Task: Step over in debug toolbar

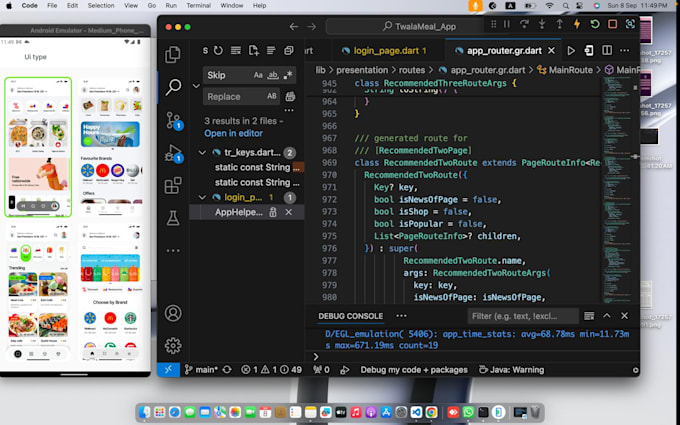Action: [524, 24]
